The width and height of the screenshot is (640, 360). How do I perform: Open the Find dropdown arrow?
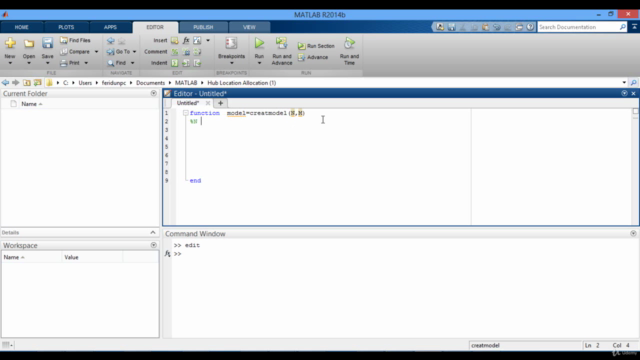132,63
